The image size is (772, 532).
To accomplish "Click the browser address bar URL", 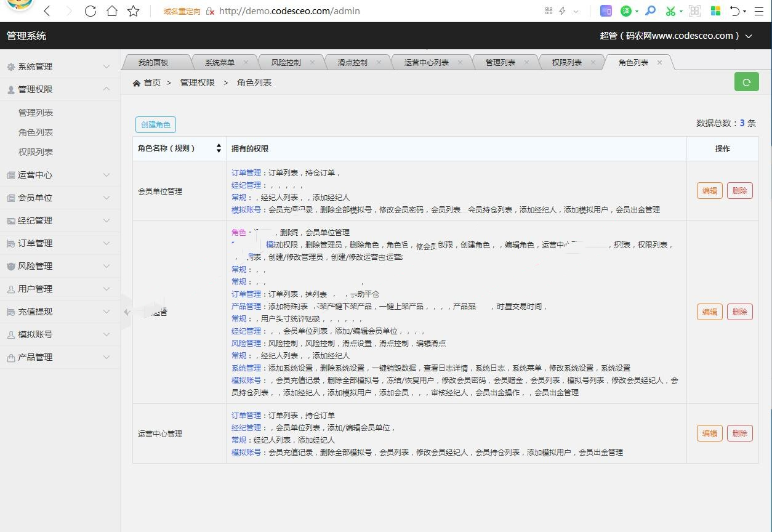I will point(289,11).
